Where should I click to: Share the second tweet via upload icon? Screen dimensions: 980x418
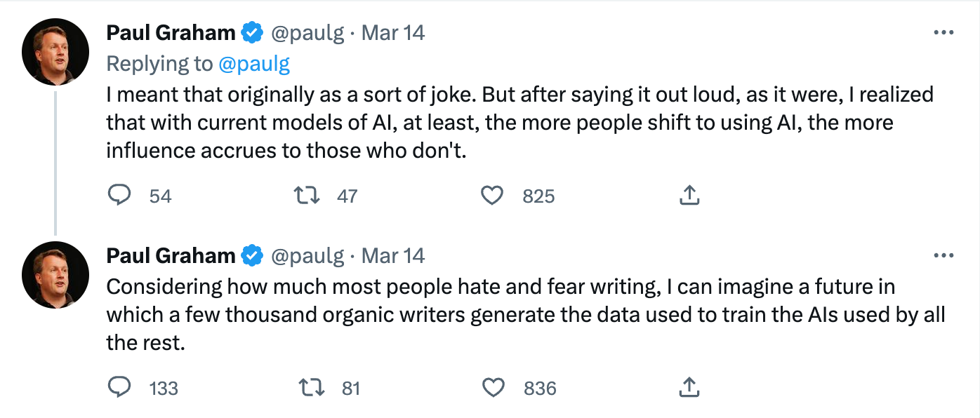coord(689,387)
